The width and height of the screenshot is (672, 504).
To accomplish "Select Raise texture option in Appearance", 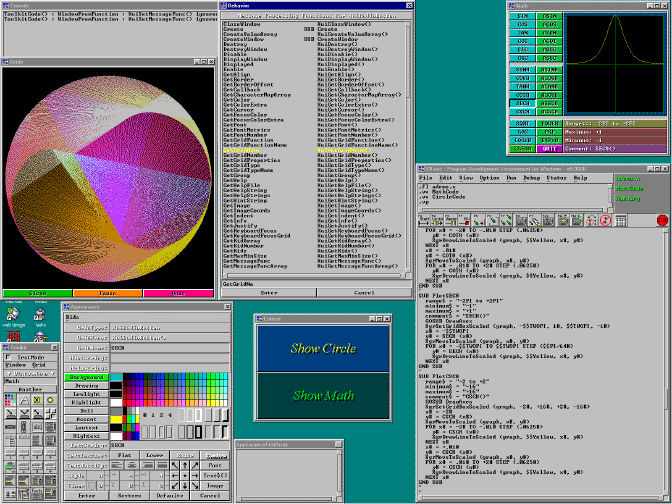I will (x=185, y=456).
